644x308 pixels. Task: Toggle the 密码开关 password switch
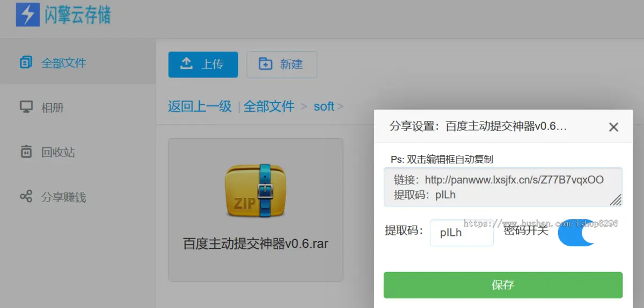coord(577,233)
